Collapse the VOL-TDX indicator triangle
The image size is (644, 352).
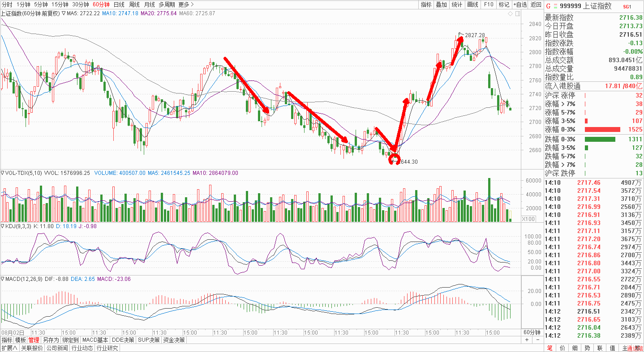pos(3,173)
